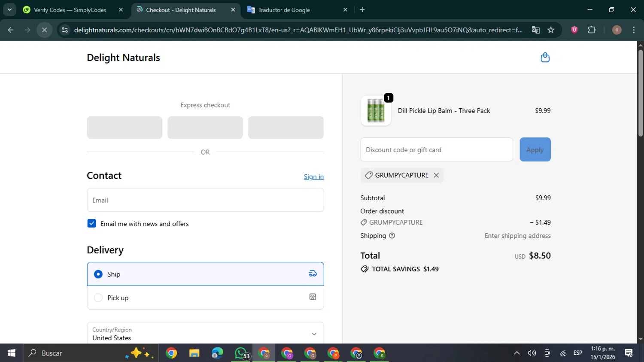Open the shopping bag cart icon
Viewport: 644px width, 362px height.
(545, 57)
